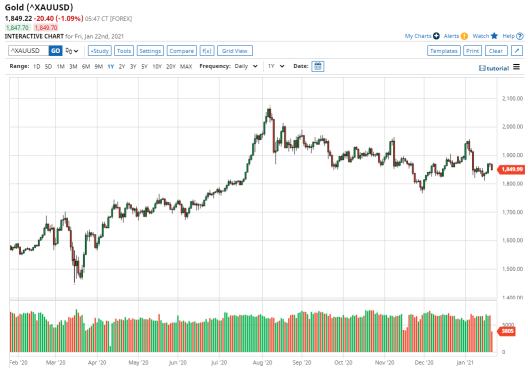
Task: Click the Aug '20 date axis label
Action: [x=262, y=363]
